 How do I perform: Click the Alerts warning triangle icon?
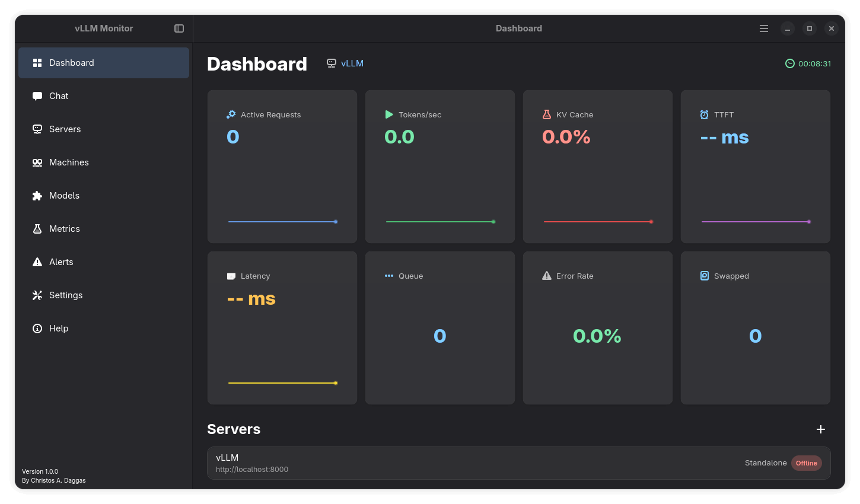pyautogui.click(x=37, y=262)
